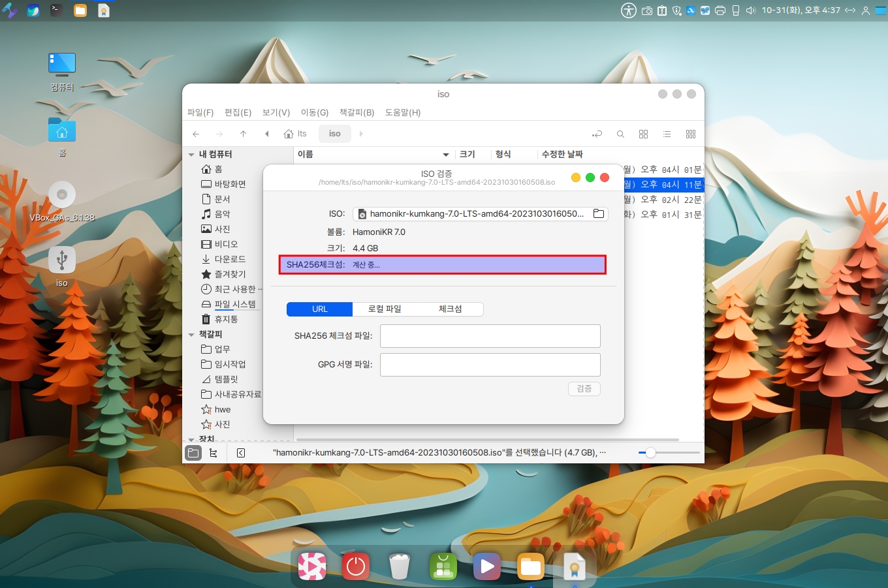Click the browse folder icon in ISO field
888x588 pixels.
(598, 213)
